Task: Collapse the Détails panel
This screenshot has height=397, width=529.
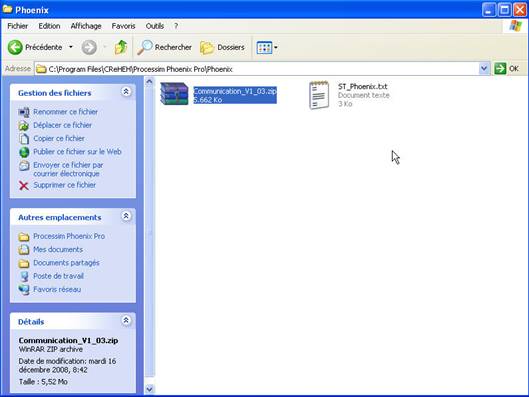Action: click(126, 320)
